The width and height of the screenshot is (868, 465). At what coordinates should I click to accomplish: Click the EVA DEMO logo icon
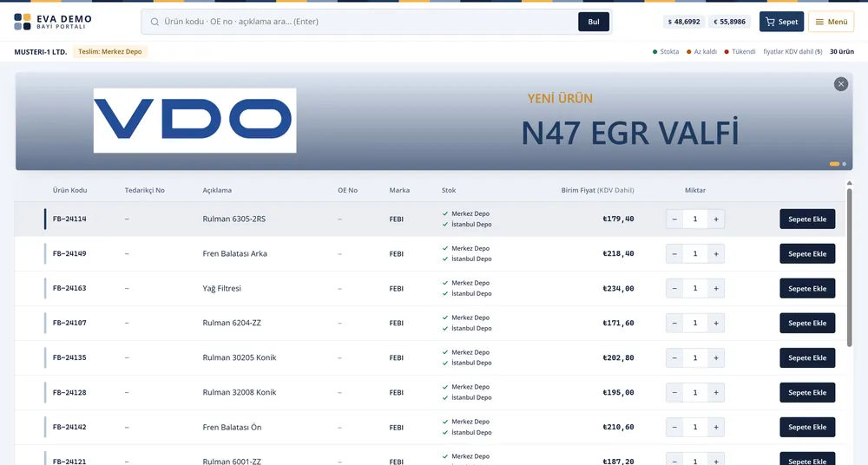(x=23, y=22)
